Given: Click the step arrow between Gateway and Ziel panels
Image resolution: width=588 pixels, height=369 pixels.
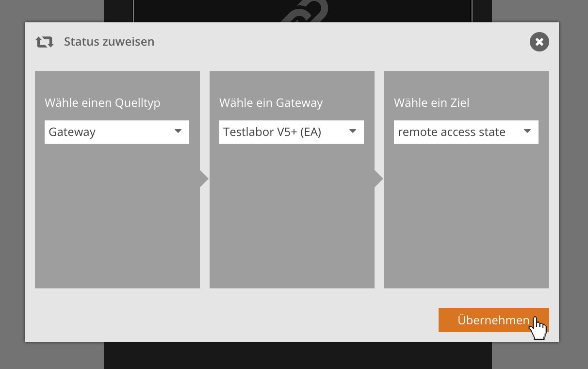Looking at the screenshot, I should [378, 179].
